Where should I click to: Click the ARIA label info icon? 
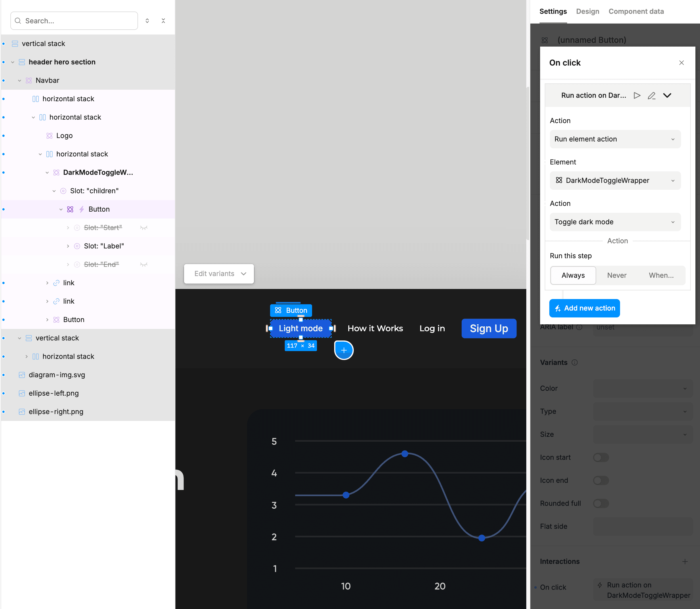[579, 327]
